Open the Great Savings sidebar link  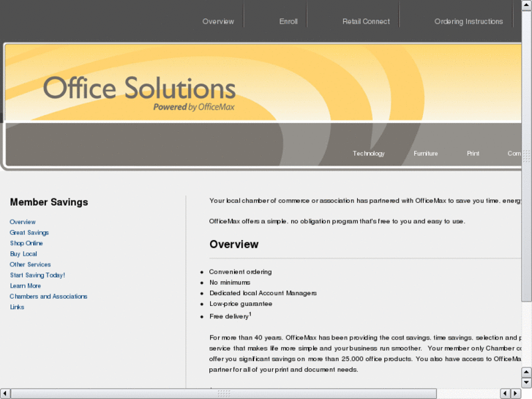pos(29,233)
